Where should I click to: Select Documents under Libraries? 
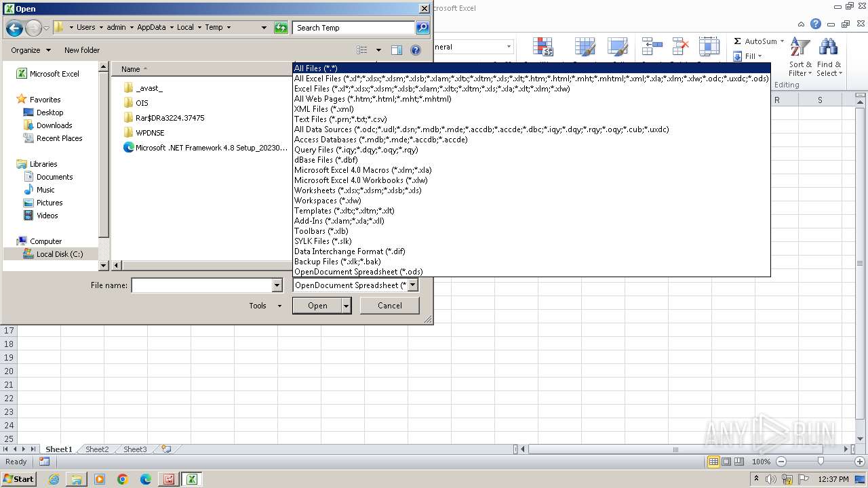pyautogui.click(x=54, y=177)
